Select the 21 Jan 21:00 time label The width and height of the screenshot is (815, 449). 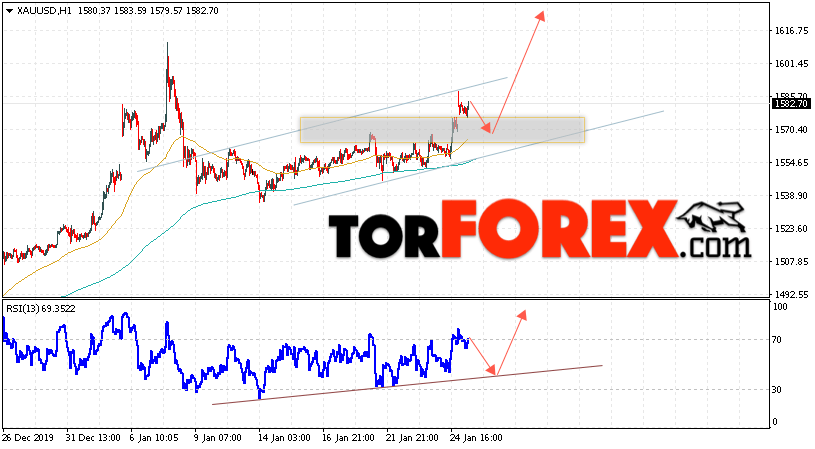pos(412,438)
